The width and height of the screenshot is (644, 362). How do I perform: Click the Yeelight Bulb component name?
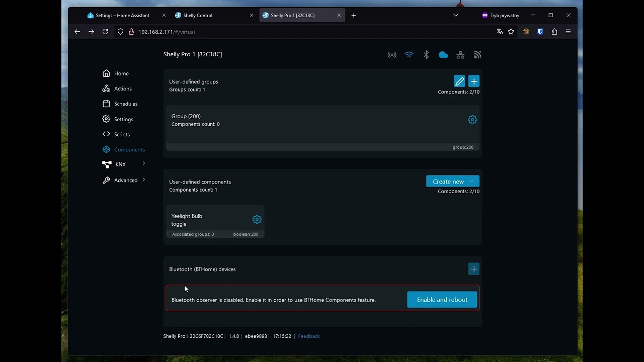(187, 216)
